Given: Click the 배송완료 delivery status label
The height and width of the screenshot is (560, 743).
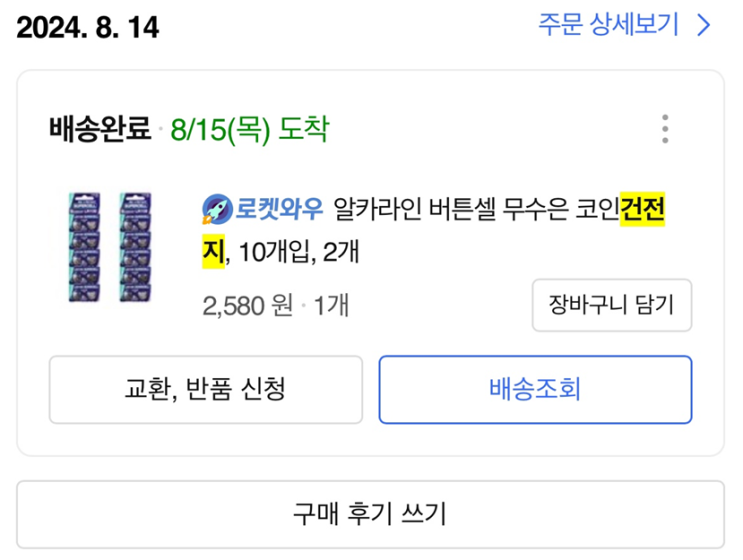Looking at the screenshot, I should [x=100, y=129].
